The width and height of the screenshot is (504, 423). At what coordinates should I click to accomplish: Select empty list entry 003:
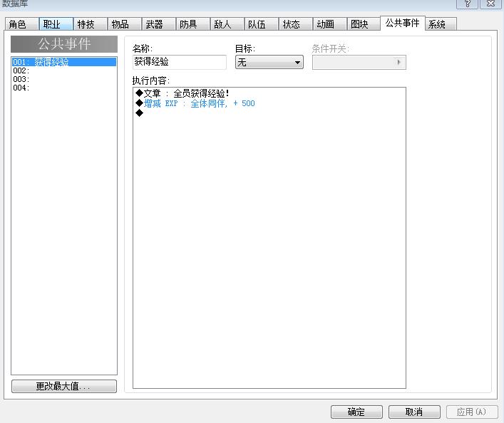coord(64,79)
